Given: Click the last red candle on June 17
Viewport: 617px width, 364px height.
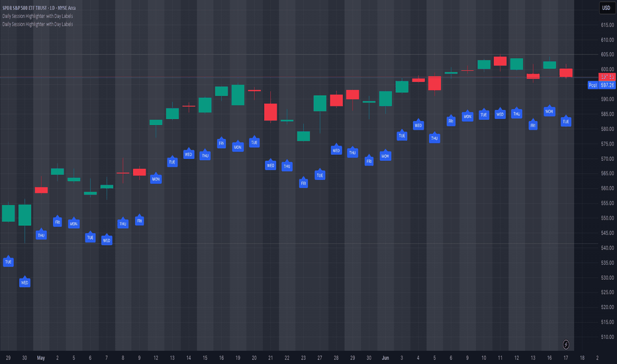Looking at the screenshot, I should point(566,73).
